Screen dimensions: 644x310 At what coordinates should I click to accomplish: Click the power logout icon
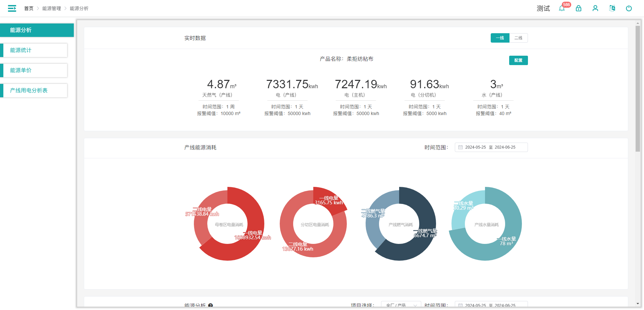[x=629, y=8]
